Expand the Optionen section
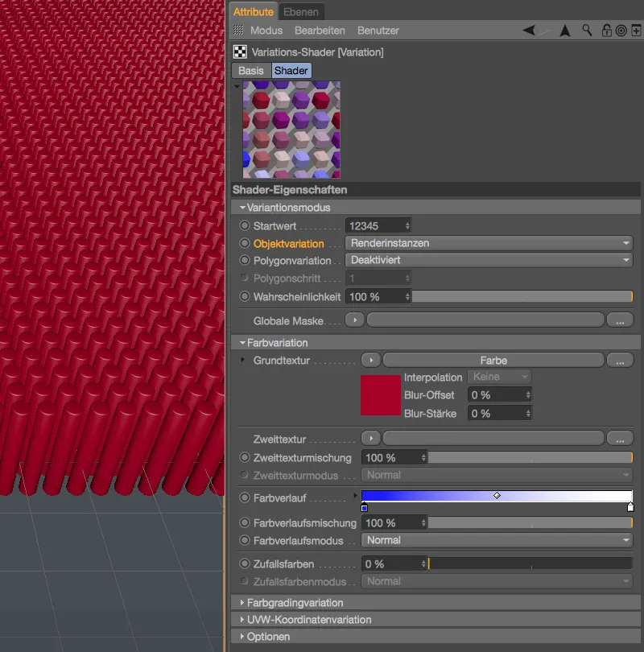The height and width of the screenshot is (652, 644). click(x=266, y=637)
